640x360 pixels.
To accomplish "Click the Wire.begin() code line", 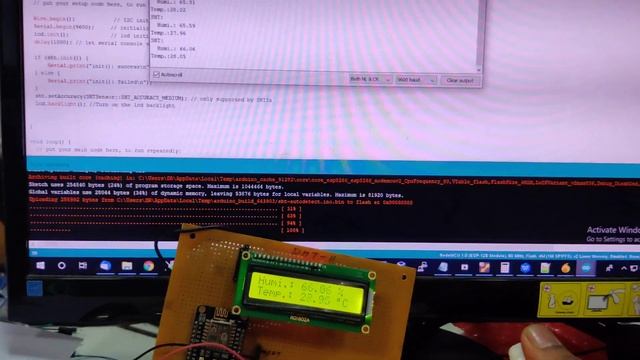I will (54, 19).
